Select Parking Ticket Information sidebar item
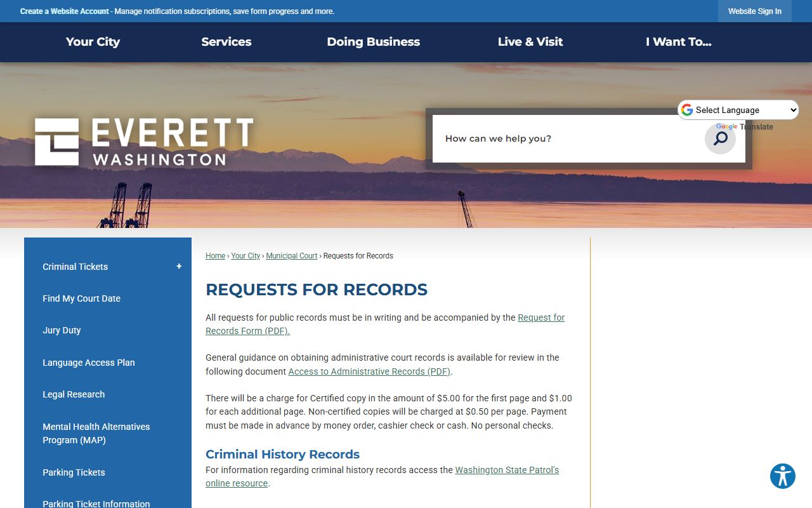This screenshot has height=508, width=812. (96, 504)
